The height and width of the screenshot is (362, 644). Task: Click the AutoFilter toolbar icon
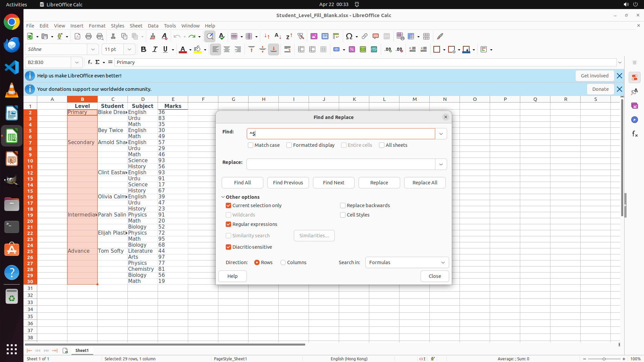pos(301,36)
